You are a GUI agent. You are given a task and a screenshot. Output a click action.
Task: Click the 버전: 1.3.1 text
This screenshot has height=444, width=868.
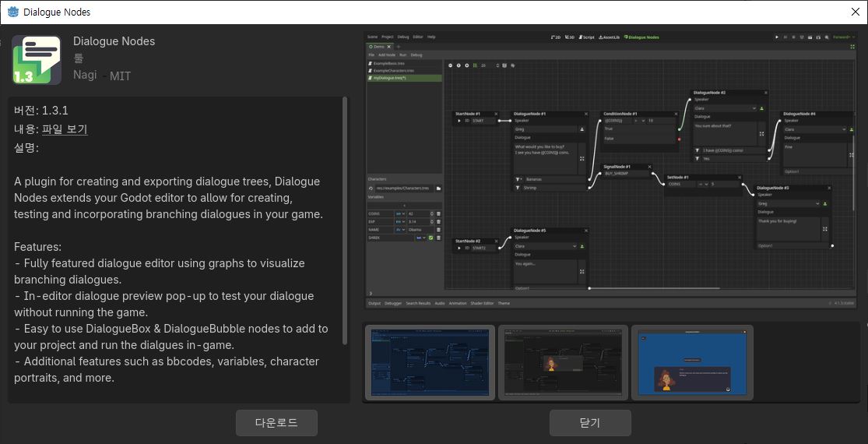(41, 111)
